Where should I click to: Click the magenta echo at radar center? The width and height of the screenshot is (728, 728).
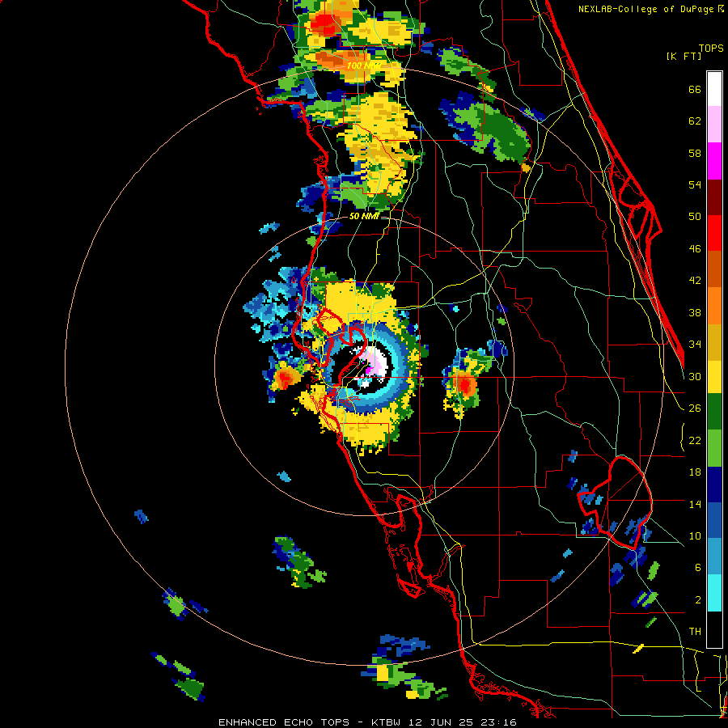pos(368,370)
